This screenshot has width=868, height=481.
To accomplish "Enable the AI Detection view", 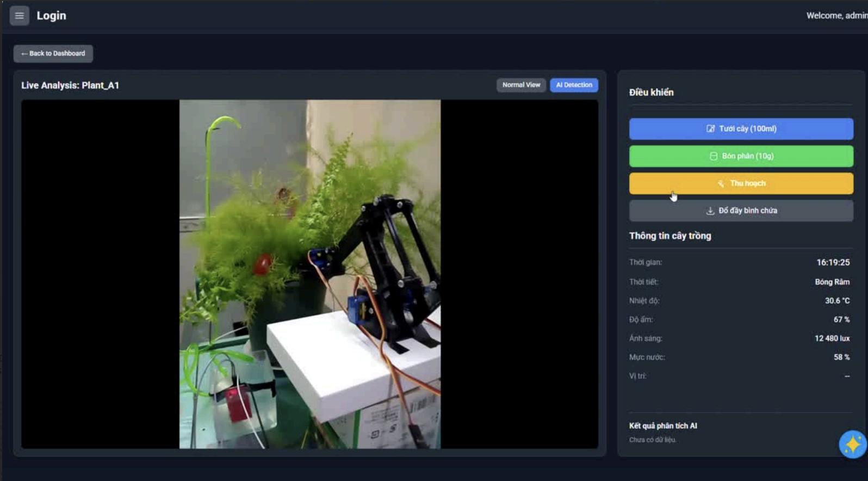I will 574,85.
